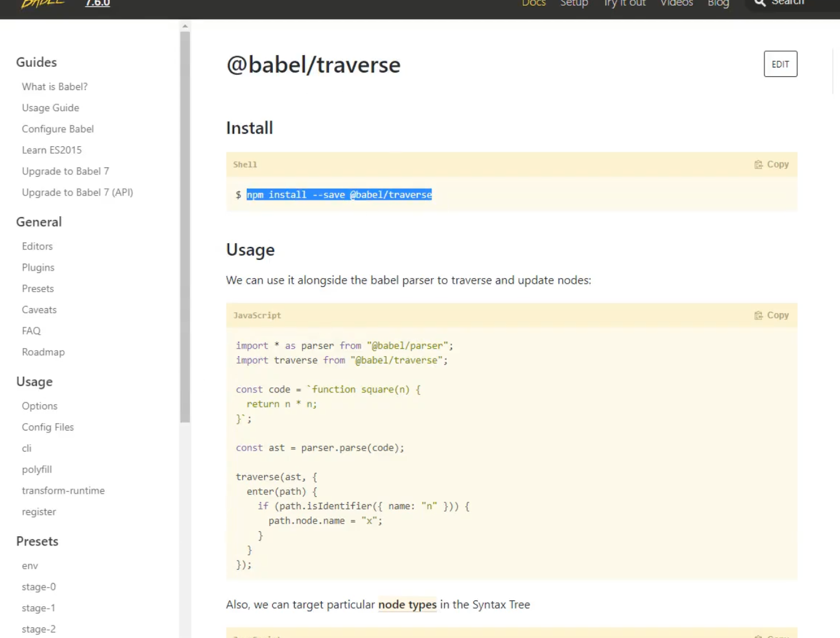The height and width of the screenshot is (638, 840).
Task: Click the highlighted npm install command
Action: [x=339, y=195]
